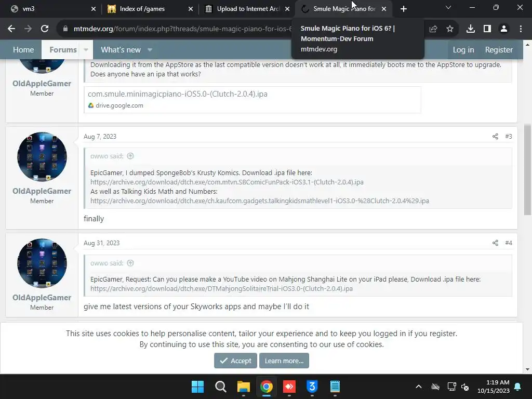532x399 pixels.
Task: Open Chrome downloads icon
Action: [471, 29]
